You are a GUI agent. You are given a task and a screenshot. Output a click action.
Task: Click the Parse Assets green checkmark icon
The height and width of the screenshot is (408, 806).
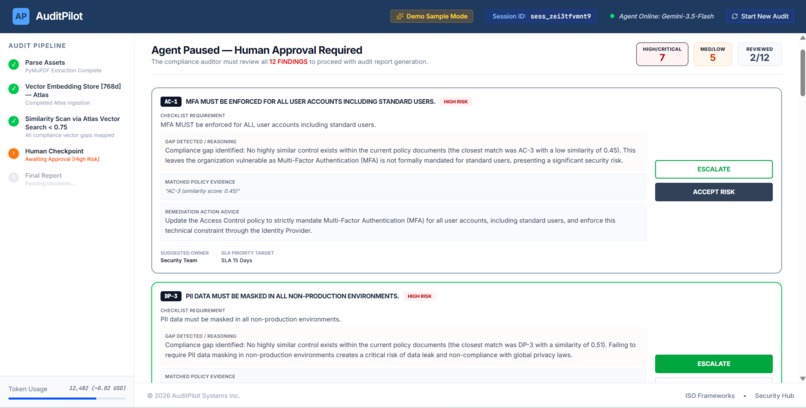(x=13, y=65)
